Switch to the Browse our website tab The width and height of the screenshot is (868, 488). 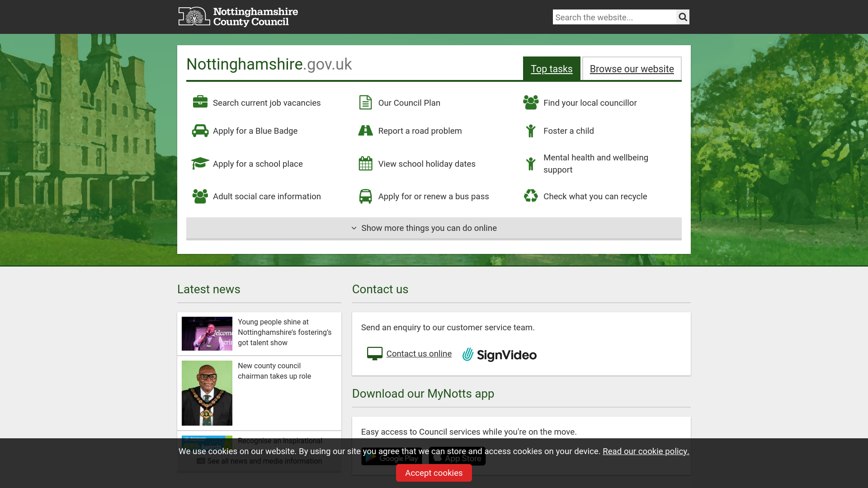[632, 69]
